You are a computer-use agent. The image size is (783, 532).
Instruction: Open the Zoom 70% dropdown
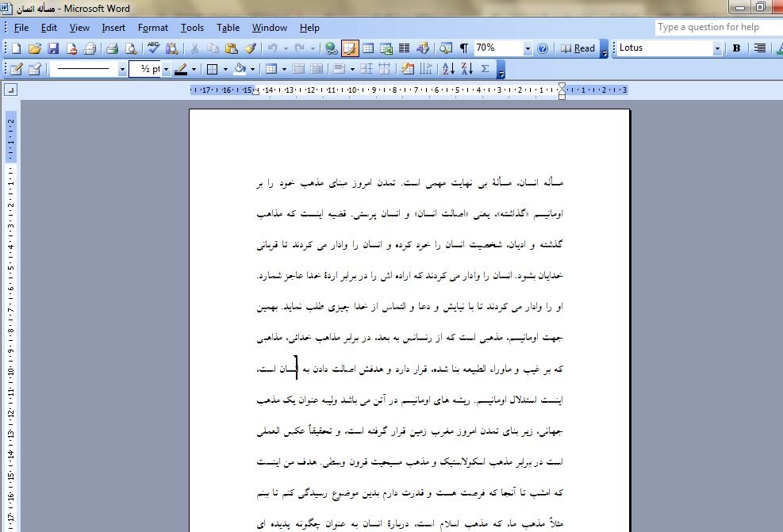(x=527, y=48)
